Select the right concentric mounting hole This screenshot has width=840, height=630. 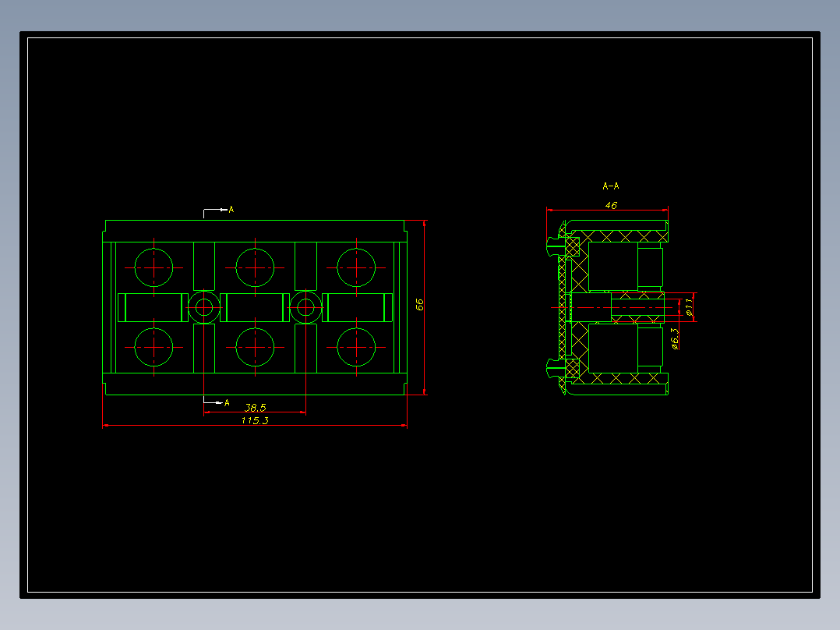[x=306, y=308]
